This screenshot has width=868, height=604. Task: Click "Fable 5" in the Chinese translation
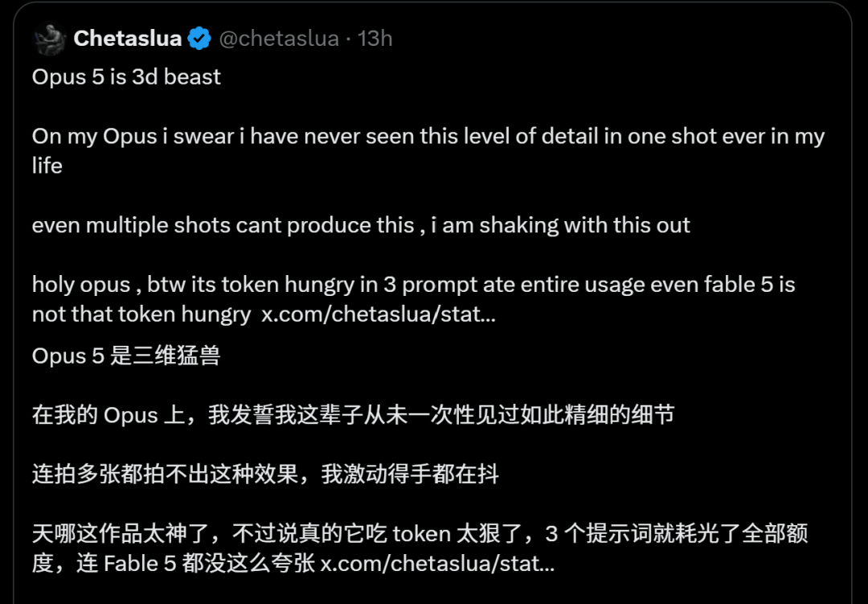[x=140, y=564]
